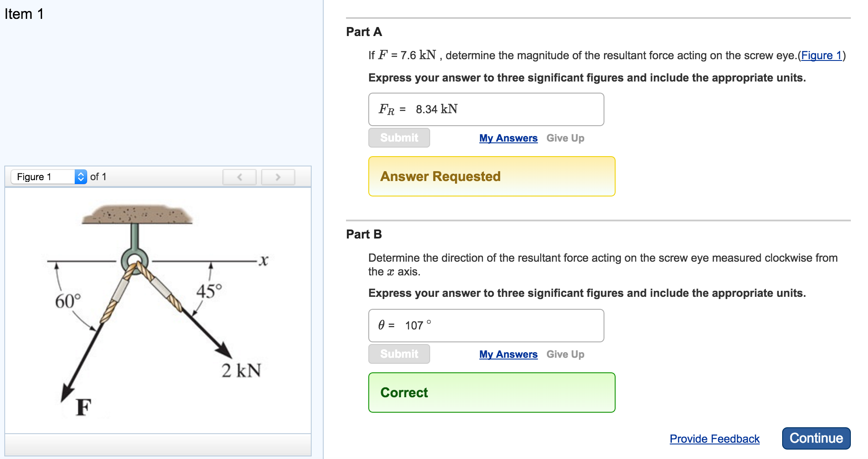Image resolution: width=868 pixels, height=459 pixels.
Task: Click the Correct confirmation banner
Action: click(492, 393)
